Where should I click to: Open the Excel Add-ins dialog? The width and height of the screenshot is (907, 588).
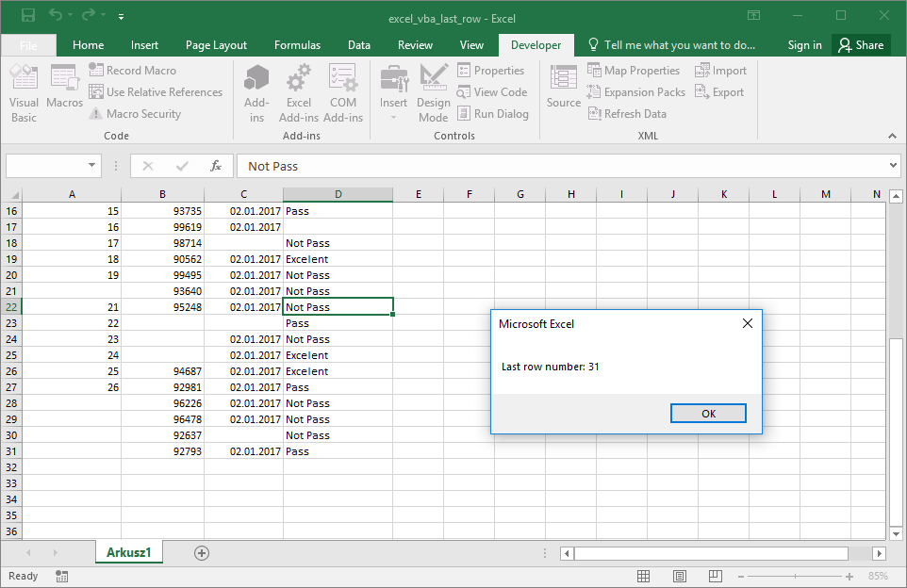point(298,91)
